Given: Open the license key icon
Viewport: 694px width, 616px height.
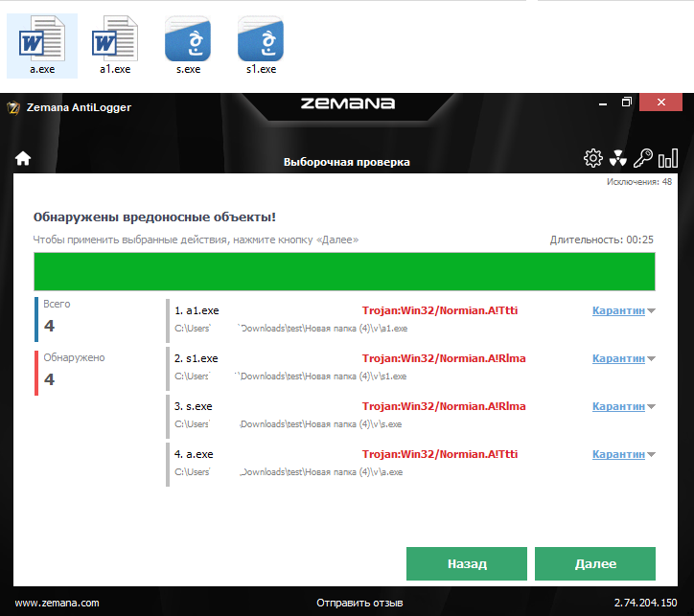Looking at the screenshot, I should pos(642,158).
